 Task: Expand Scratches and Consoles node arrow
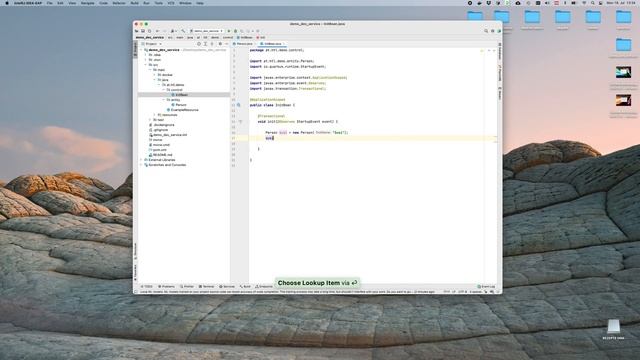[x=142, y=165]
